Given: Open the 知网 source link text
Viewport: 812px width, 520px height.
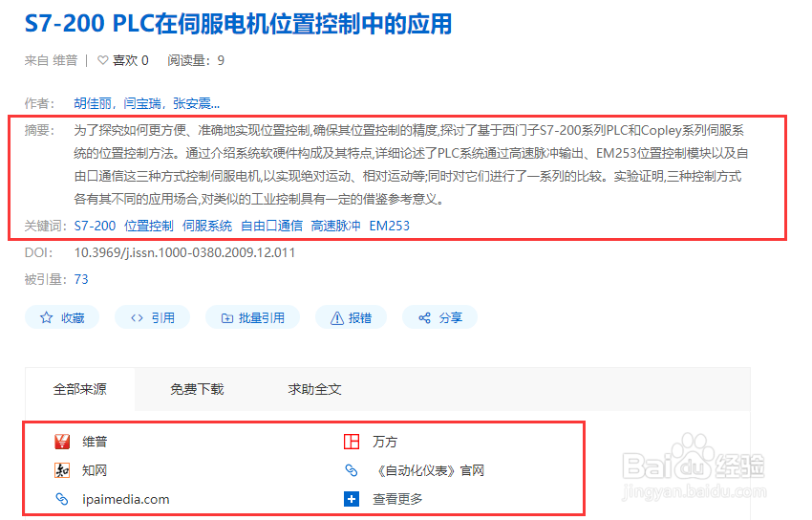Looking at the screenshot, I should 95,470.
